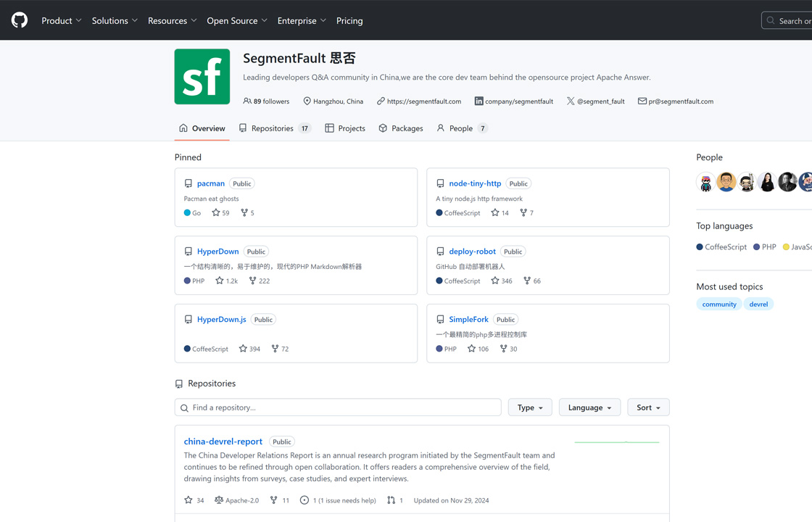Open the @segment_fault profile link

(601, 101)
